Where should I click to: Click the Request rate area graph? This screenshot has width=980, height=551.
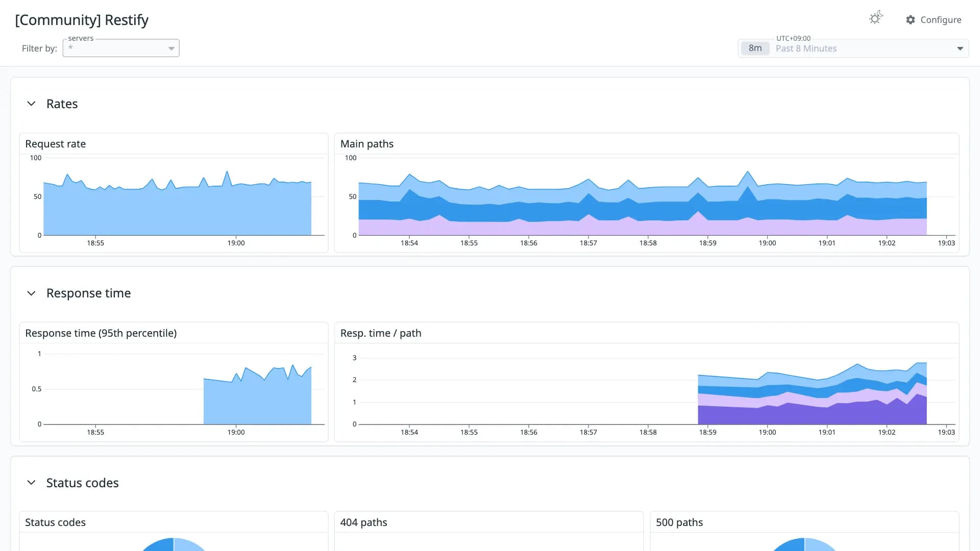[177, 204]
